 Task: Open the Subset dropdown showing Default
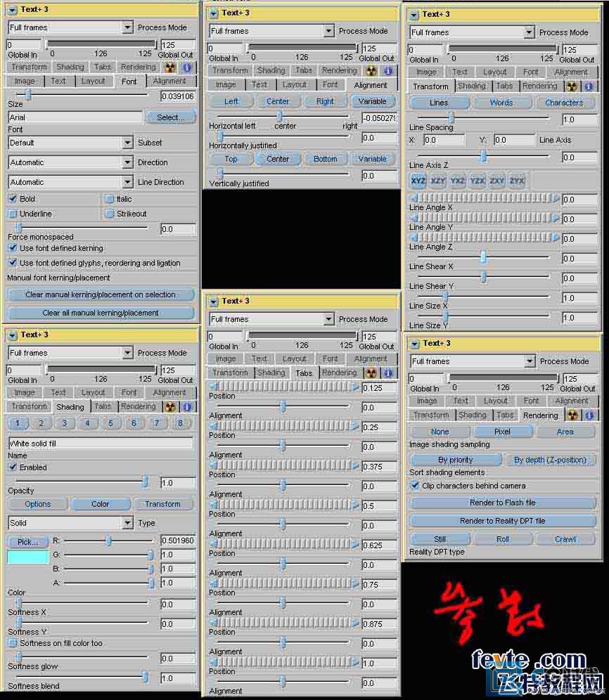(x=127, y=143)
